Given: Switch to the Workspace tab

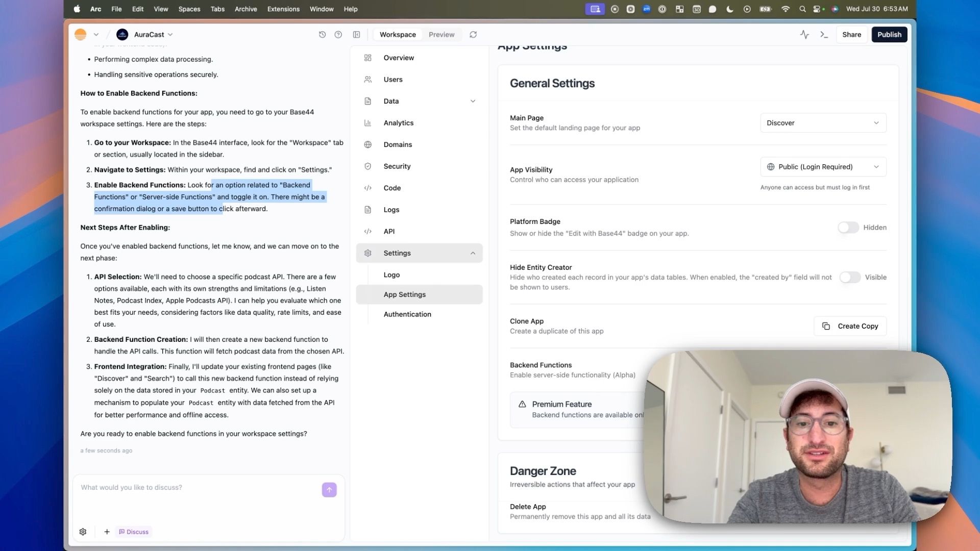Looking at the screenshot, I should [398, 34].
